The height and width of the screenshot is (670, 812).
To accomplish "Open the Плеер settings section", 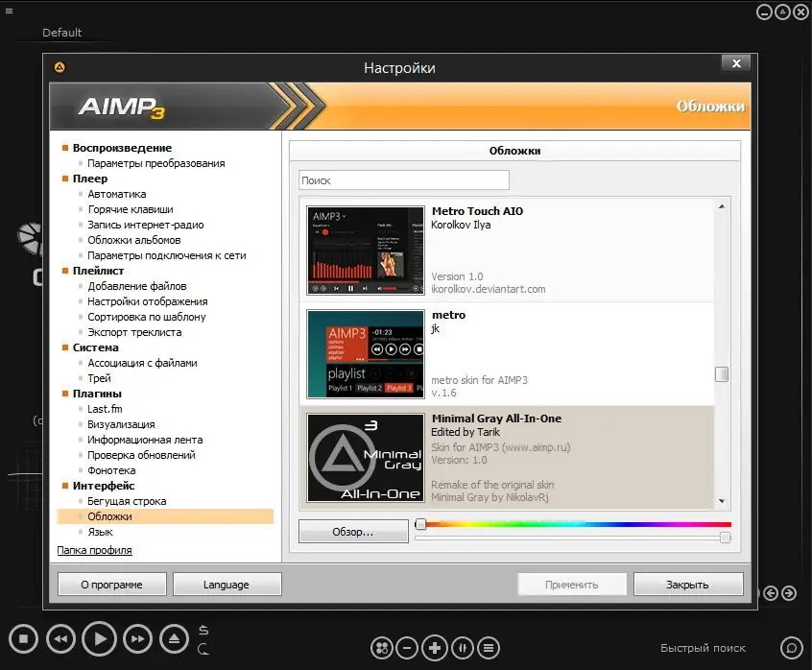I will tap(90, 179).
